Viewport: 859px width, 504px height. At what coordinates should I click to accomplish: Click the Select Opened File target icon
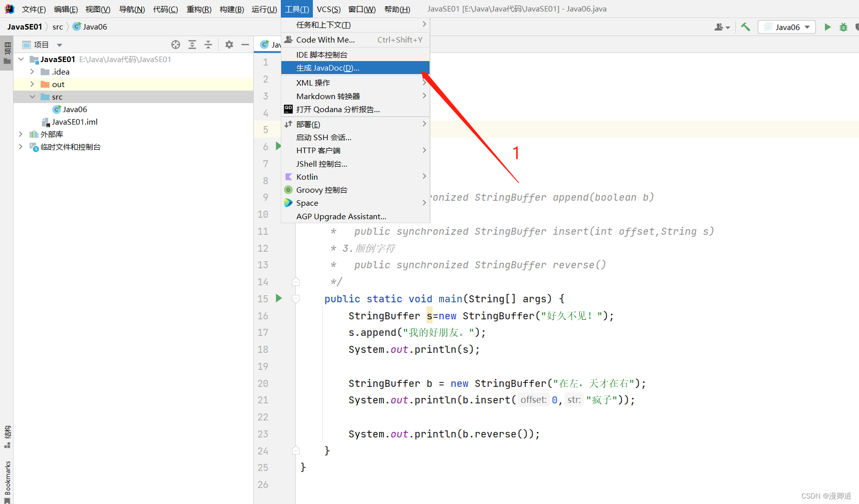176,45
